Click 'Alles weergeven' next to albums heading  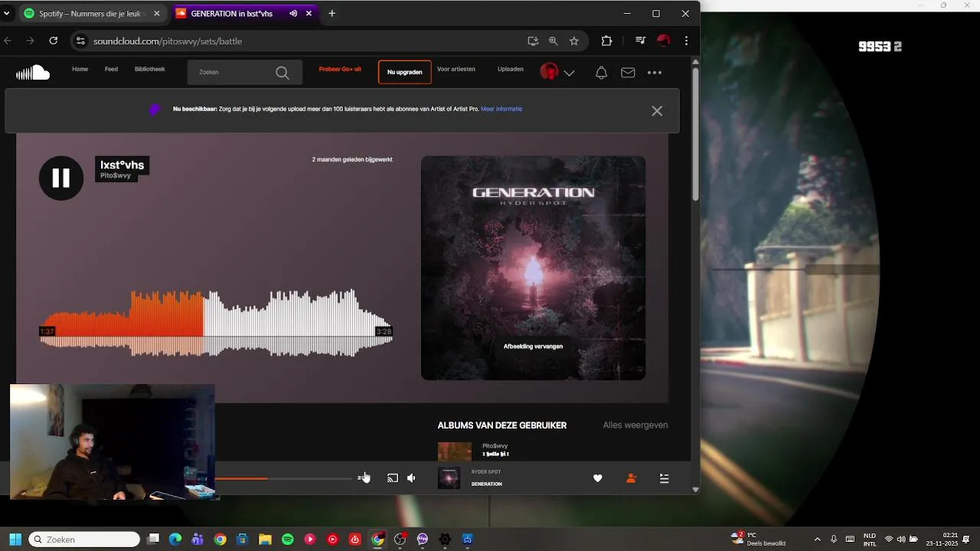point(635,425)
